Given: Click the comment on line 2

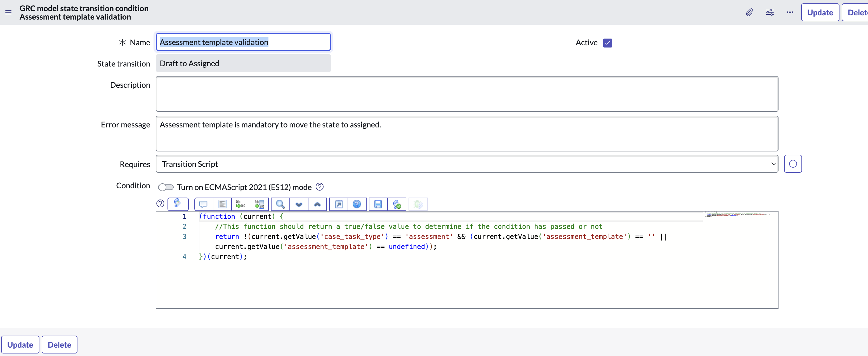Looking at the screenshot, I should coord(409,227).
